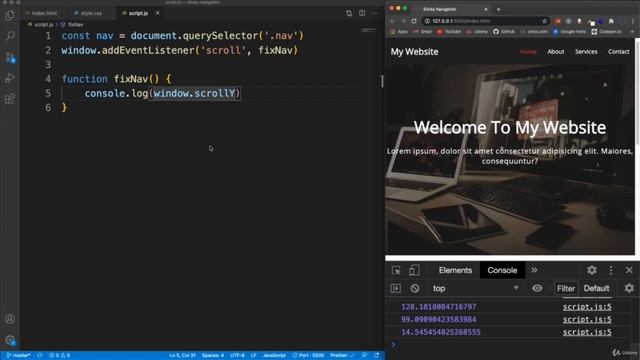The width and height of the screenshot is (640, 360).
Task: Go back in the browser
Action: click(393, 21)
